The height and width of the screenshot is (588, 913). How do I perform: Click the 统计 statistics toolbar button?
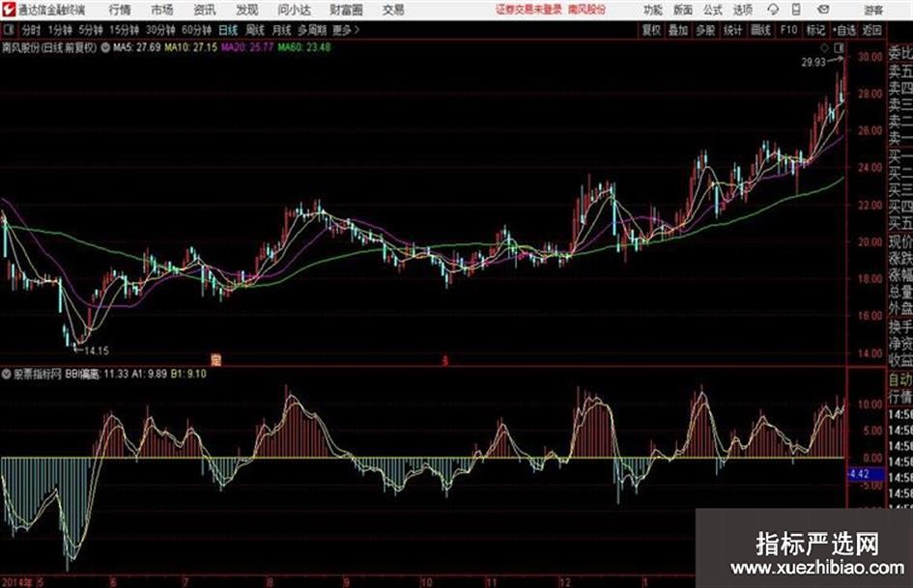pyautogui.click(x=733, y=30)
